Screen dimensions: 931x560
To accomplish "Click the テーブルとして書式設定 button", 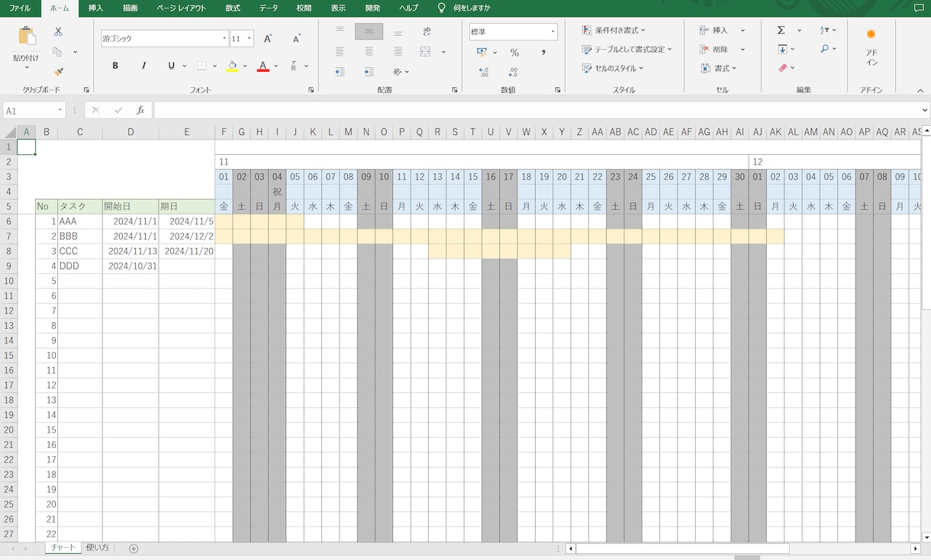I will click(x=627, y=49).
